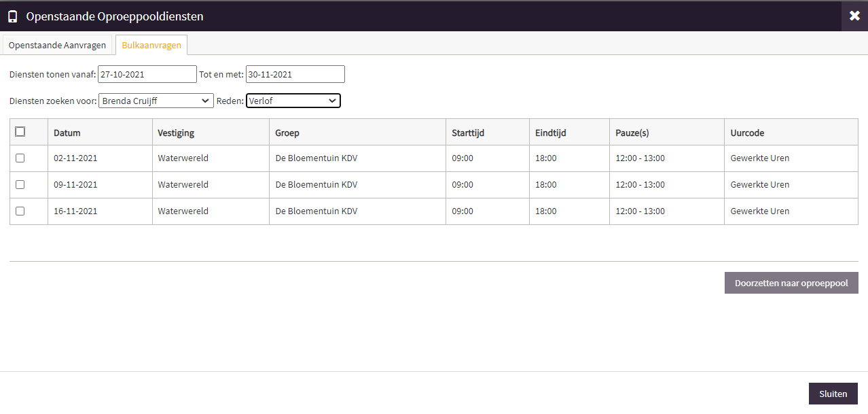Click end time 18:00 in the 09-11-2021 row
868x414 pixels.
coord(546,184)
